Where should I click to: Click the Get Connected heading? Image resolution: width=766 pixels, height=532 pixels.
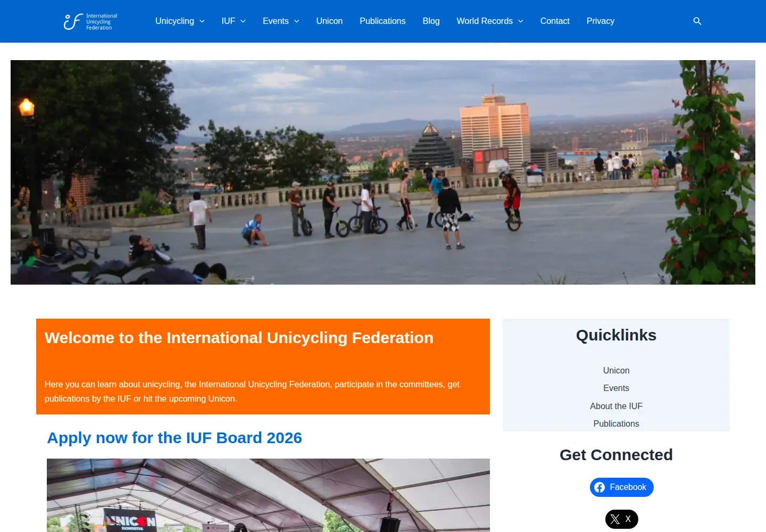[x=616, y=455]
